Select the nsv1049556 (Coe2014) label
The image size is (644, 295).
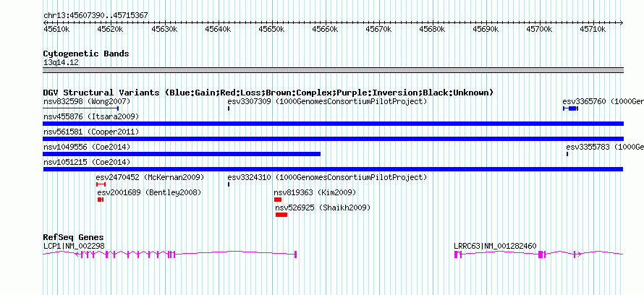click(87, 147)
